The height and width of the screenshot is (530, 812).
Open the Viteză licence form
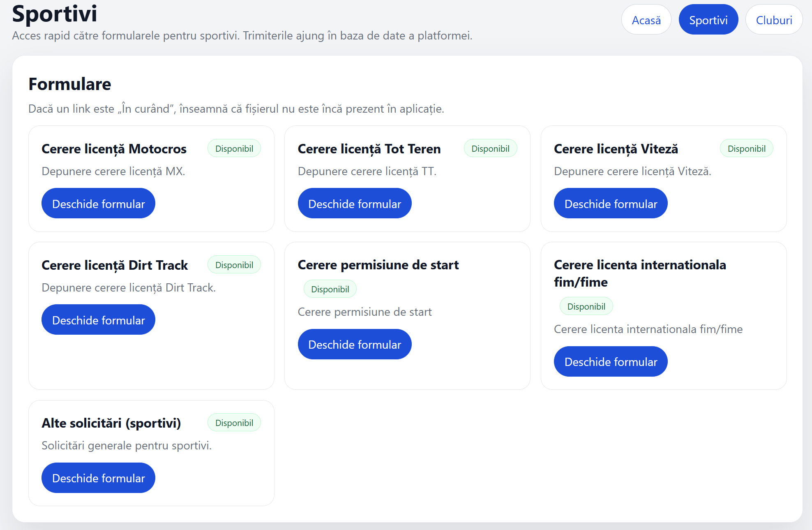(610, 204)
